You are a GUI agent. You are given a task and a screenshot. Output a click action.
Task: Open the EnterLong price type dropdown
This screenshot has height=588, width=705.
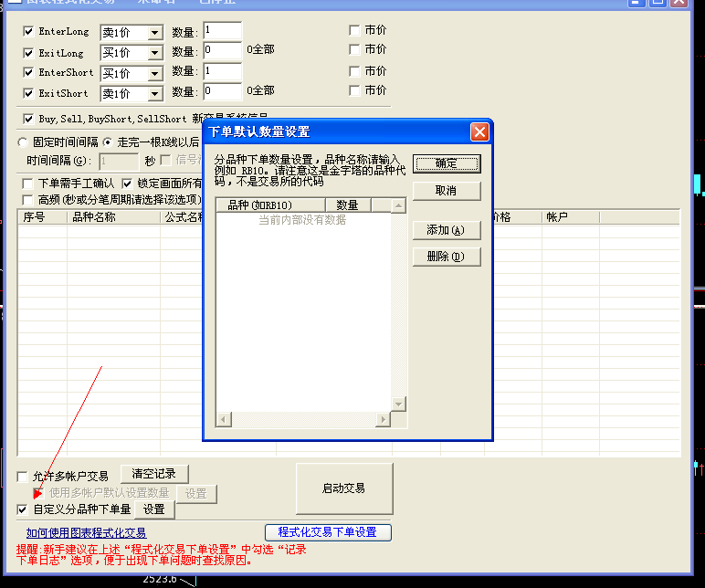[x=154, y=33]
